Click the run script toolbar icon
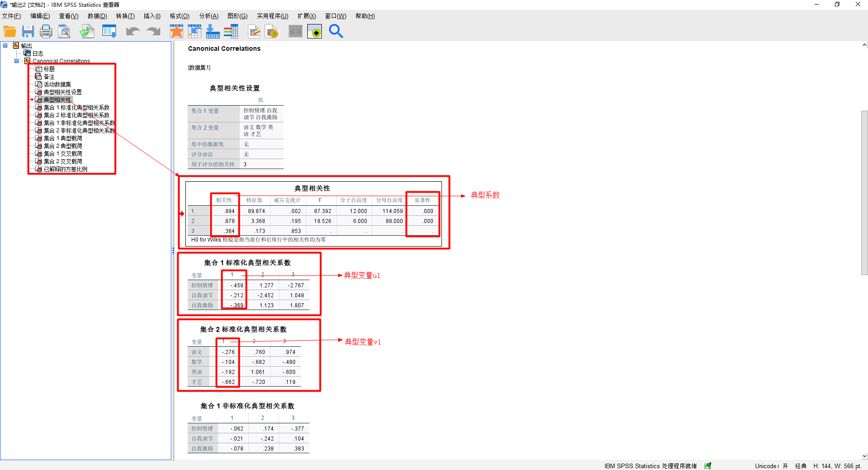 pyautogui.click(x=272, y=31)
